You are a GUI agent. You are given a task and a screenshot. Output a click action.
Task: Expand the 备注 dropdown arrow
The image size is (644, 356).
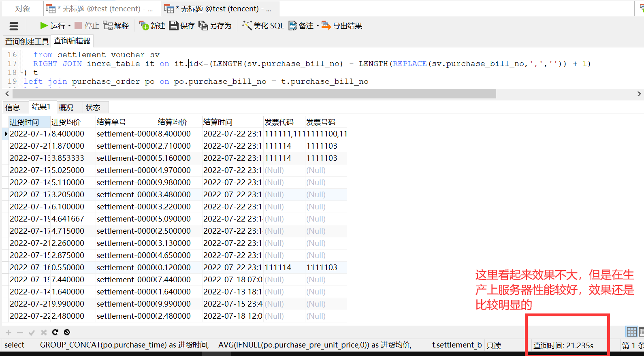(318, 26)
